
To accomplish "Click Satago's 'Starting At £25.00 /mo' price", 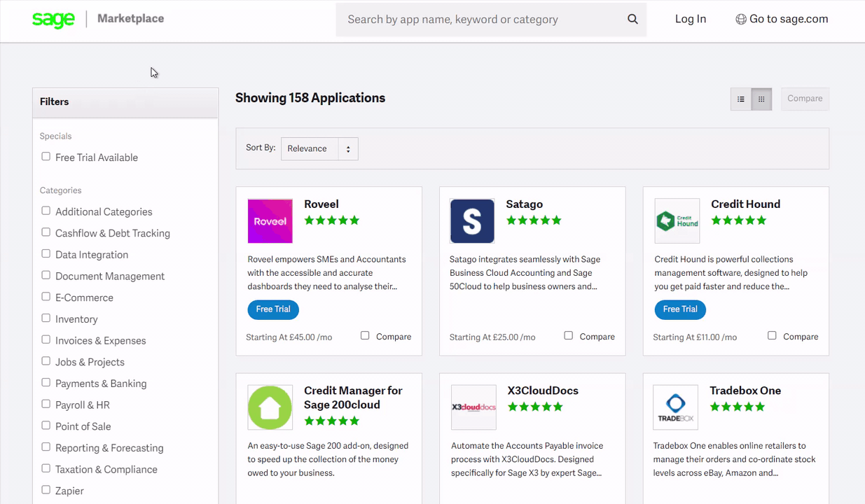I will click(492, 337).
